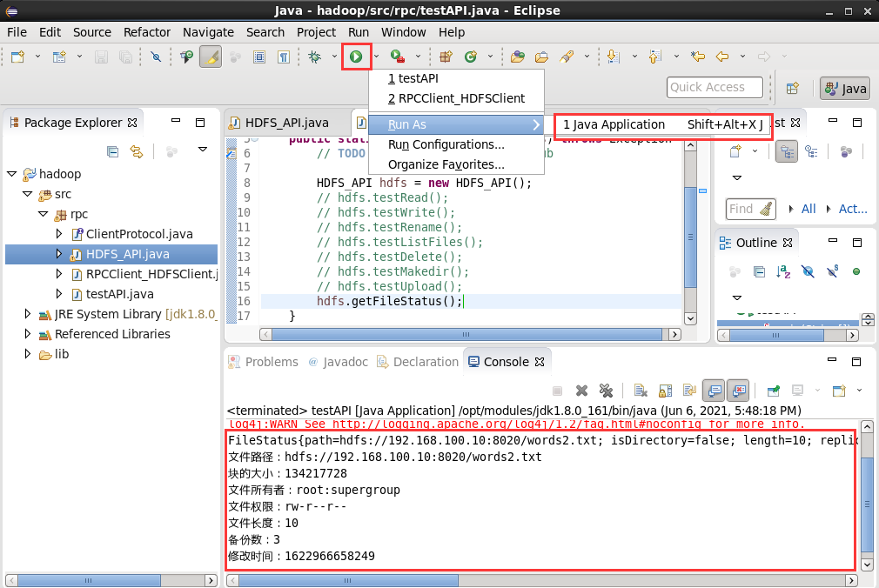The width and height of the screenshot is (879, 588).
Task: Click the Next Annotation icon
Action: [614, 57]
